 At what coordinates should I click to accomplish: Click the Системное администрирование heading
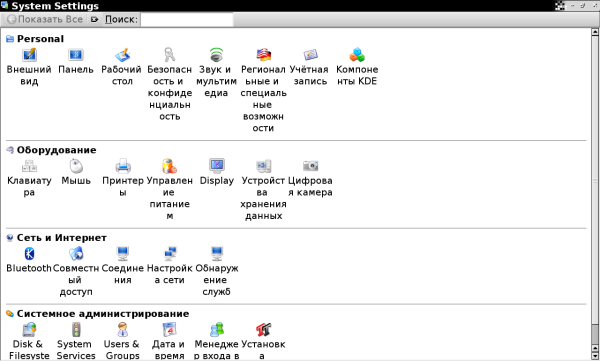click(x=103, y=314)
